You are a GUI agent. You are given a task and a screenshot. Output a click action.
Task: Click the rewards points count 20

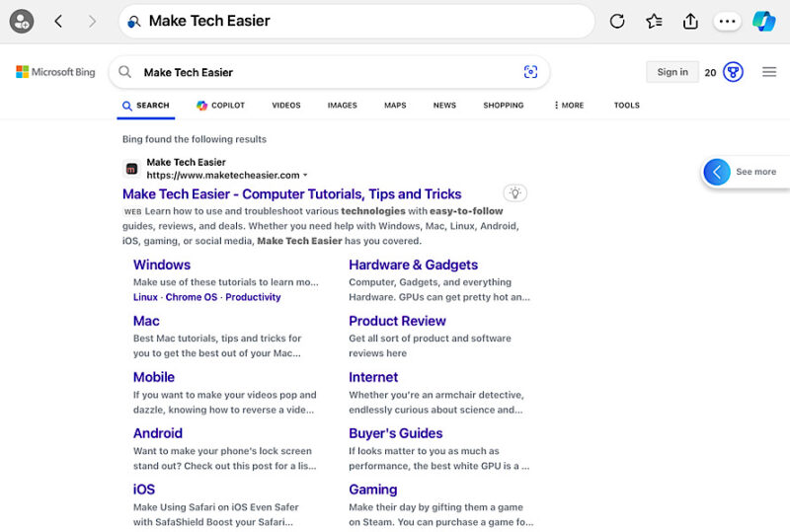click(710, 73)
